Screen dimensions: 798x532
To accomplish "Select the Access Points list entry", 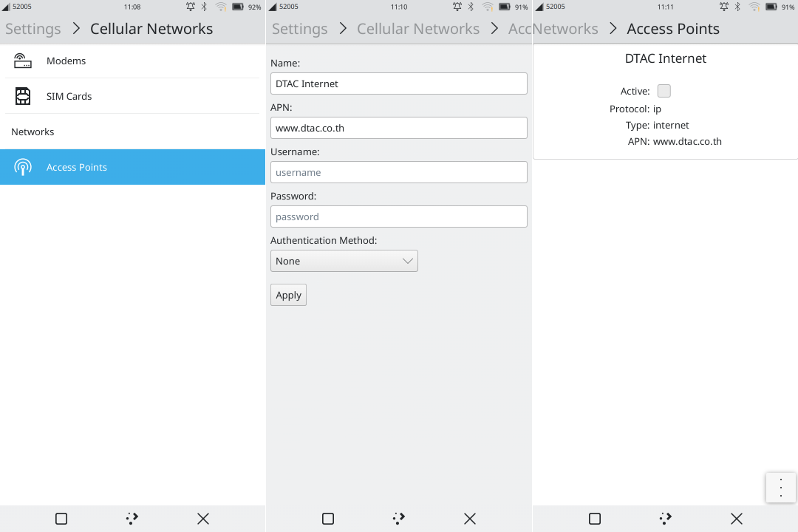I will pos(132,167).
